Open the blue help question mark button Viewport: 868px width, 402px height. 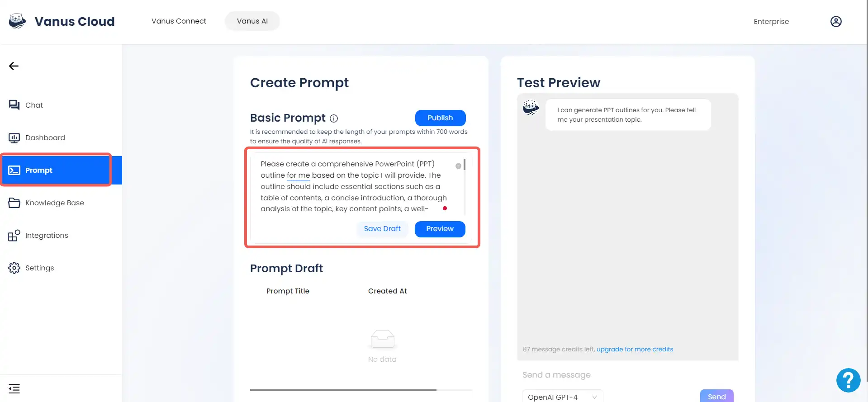[848, 380]
